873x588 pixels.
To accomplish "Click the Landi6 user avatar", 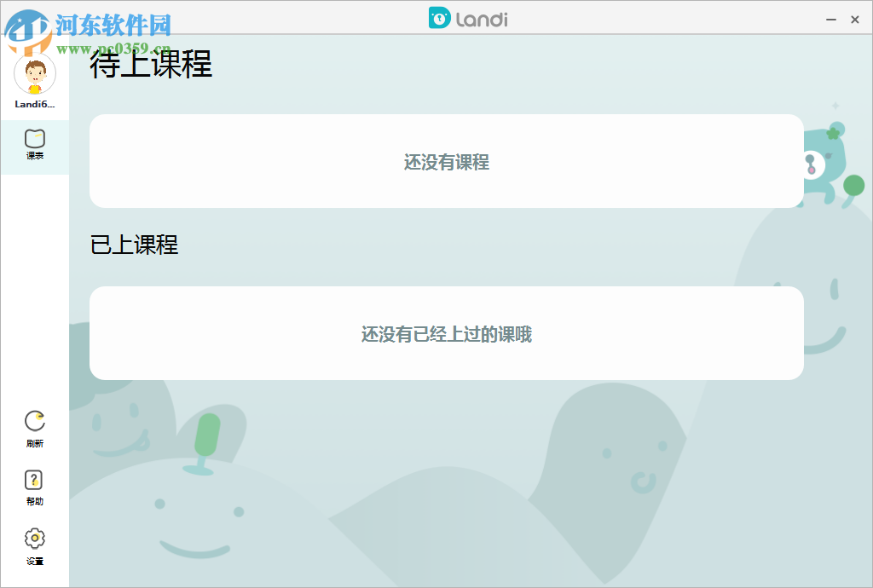I will (x=34, y=75).
